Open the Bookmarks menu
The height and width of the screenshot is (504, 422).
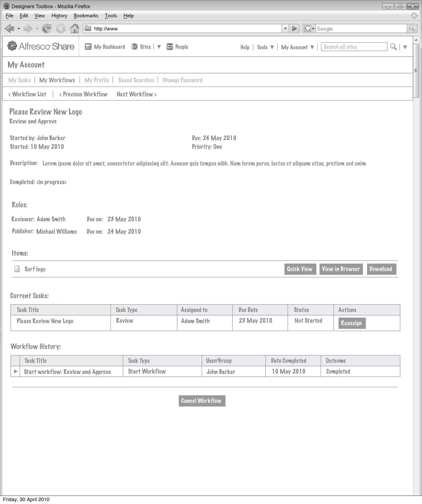(86, 16)
